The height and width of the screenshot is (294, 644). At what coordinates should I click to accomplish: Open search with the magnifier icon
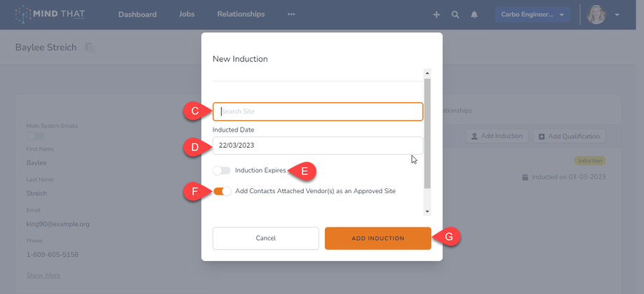pos(456,15)
